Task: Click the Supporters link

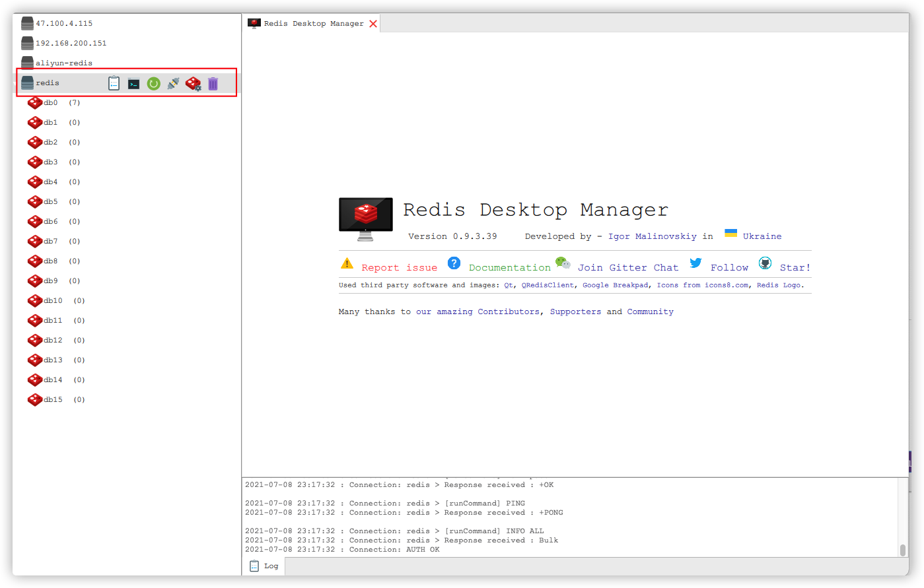Action: tap(575, 312)
